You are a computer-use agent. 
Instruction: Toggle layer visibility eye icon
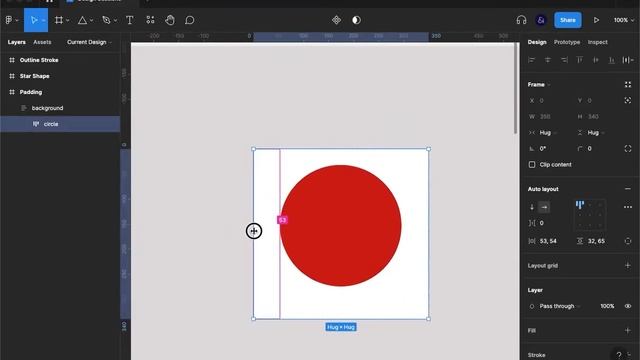tap(628, 306)
